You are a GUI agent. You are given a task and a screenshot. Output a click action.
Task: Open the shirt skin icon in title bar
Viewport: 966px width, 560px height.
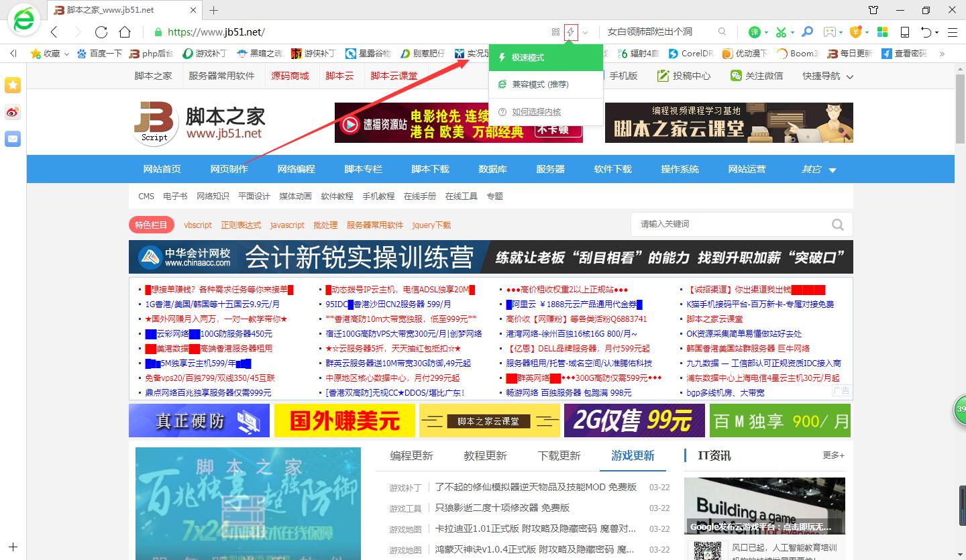[x=873, y=10]
